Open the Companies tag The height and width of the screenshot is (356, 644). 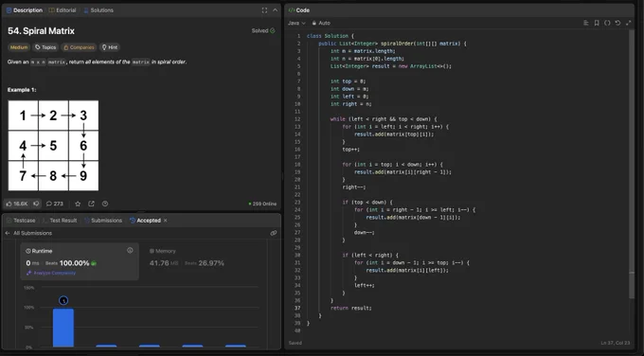click(79, 47)
